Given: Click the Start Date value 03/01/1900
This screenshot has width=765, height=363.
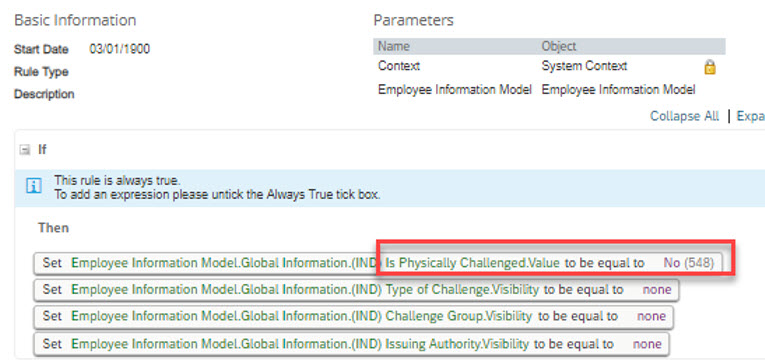Looking at the screenshot, I should click(120, 49).
